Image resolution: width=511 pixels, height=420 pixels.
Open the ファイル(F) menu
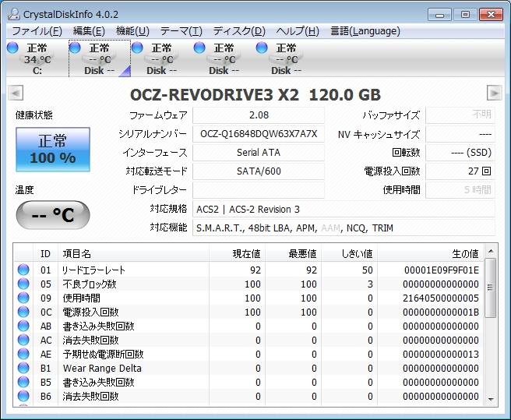(37, 31)
